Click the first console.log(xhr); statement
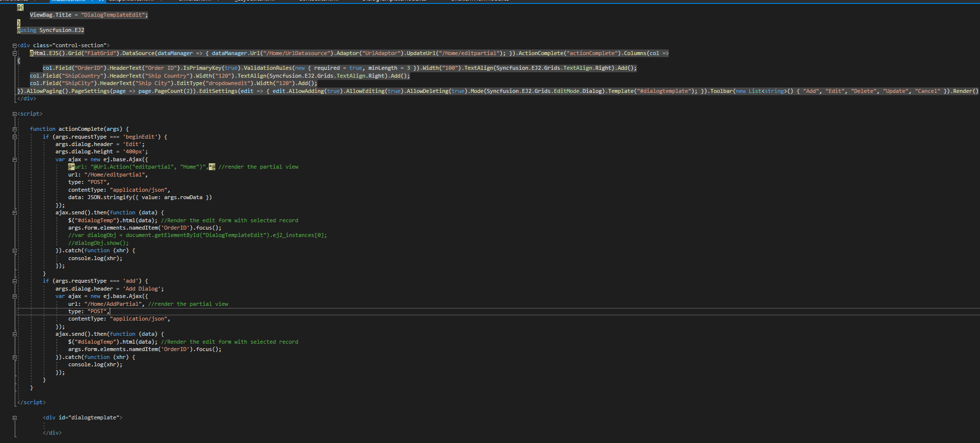980x443 pixels. [95, 258]
